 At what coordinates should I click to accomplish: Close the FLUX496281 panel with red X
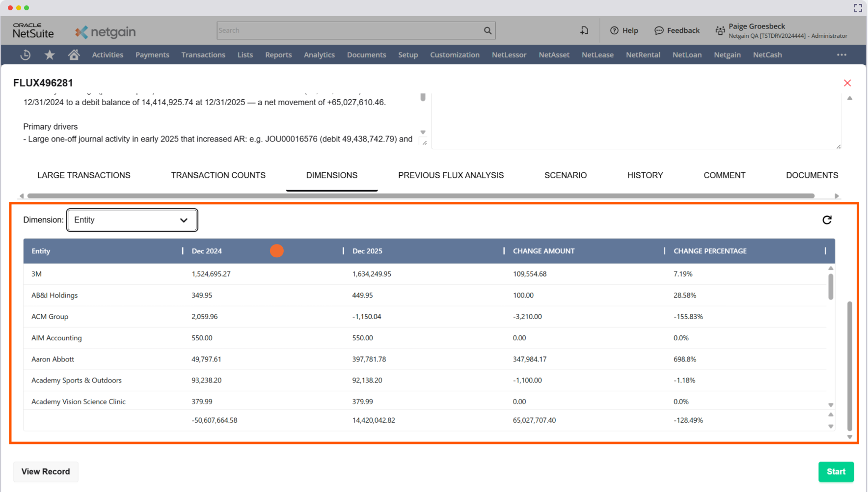point(847,83)
